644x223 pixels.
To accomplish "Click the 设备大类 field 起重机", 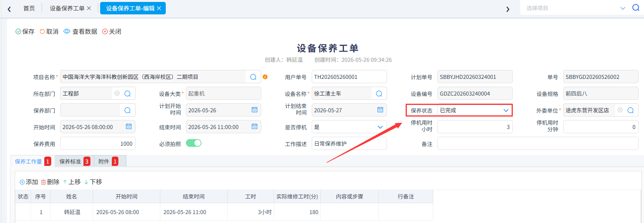I will coord(223,94).
